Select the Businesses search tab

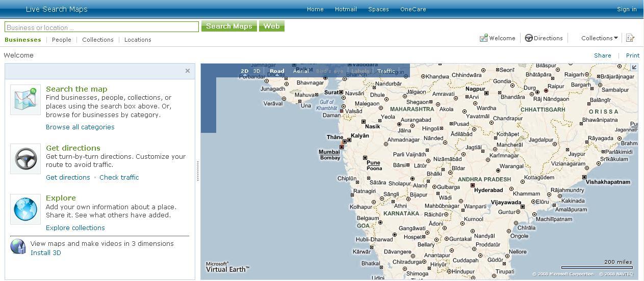point(23,40)
